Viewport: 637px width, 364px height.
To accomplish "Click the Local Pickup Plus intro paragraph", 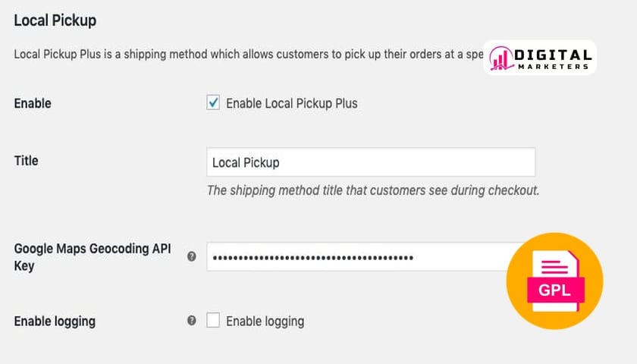I will (x=243, y=55).
